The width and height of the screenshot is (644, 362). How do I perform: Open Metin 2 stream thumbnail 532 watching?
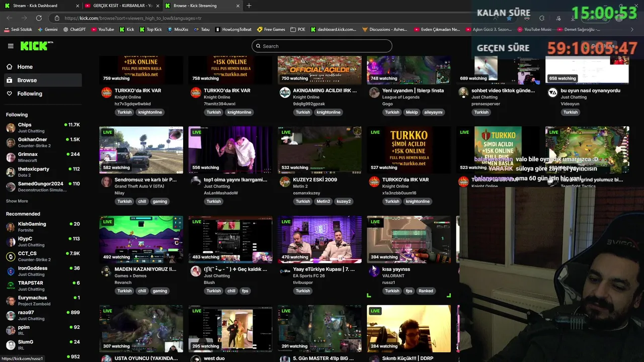pos(319,150)
